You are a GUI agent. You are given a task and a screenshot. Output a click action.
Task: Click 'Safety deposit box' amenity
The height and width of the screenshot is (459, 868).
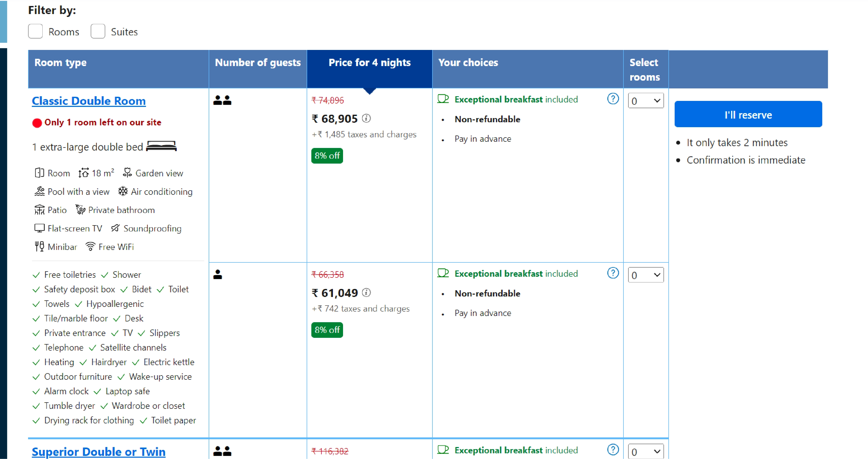80,289
